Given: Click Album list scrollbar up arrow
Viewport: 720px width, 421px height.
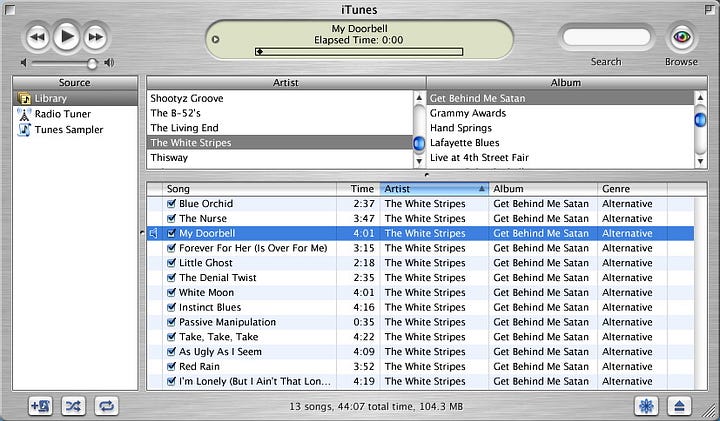Looking at the screenshot, I should tap(700, 97).
